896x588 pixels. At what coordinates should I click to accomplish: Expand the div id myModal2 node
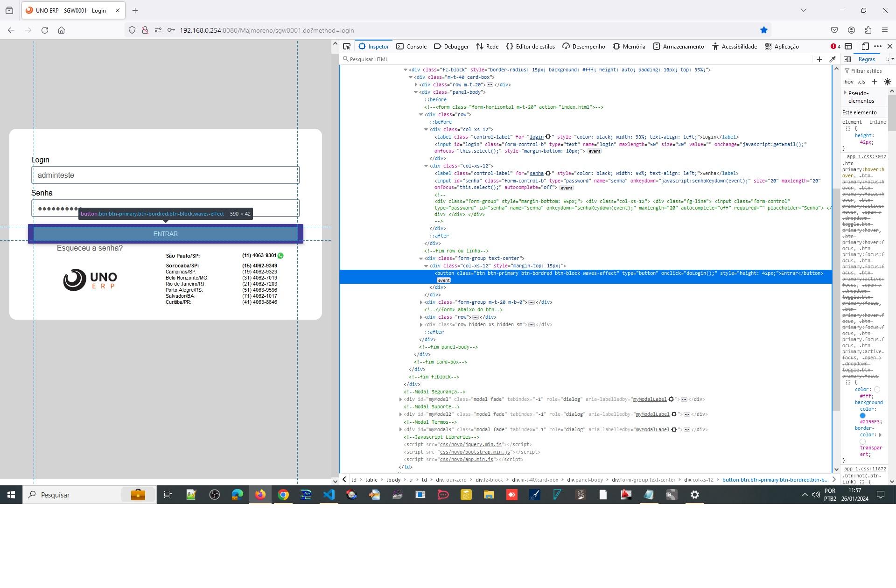(x=400, y=414)
